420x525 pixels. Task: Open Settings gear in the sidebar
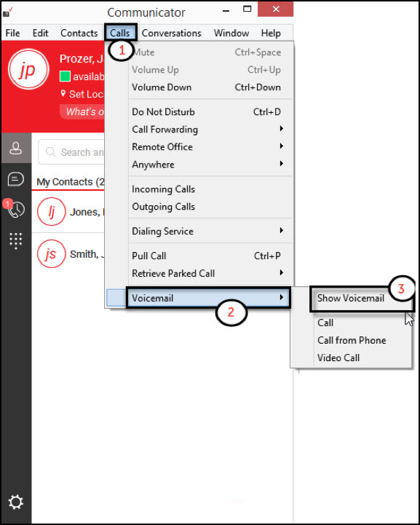click(16, 502)
